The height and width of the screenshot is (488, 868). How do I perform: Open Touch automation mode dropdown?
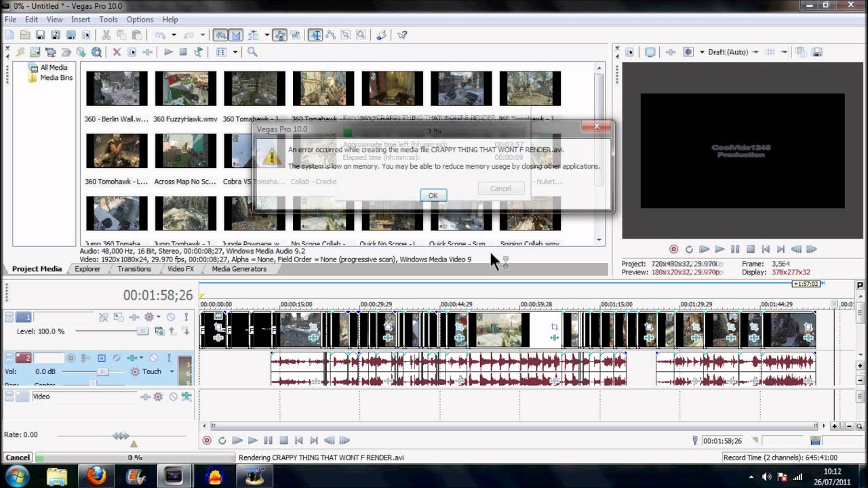(172, 371)
